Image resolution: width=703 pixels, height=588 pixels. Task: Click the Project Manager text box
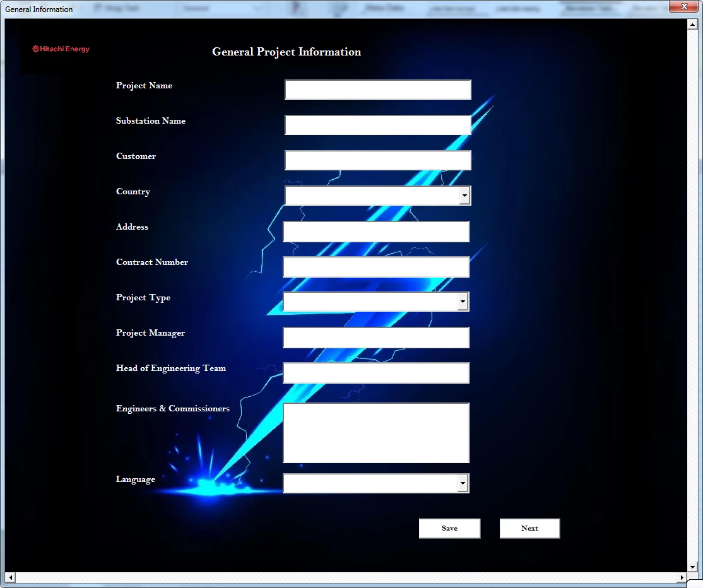coord(376,338)
